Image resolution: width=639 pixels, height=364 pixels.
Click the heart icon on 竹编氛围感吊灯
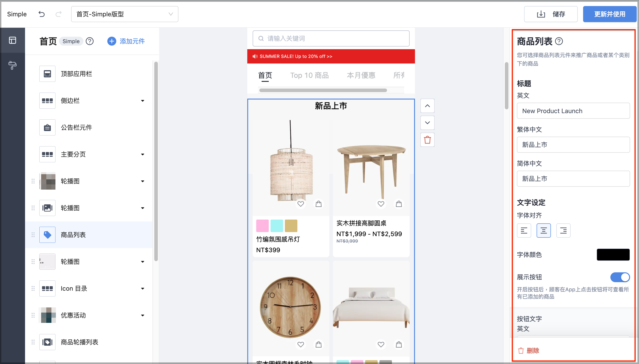tap(301, 204)
